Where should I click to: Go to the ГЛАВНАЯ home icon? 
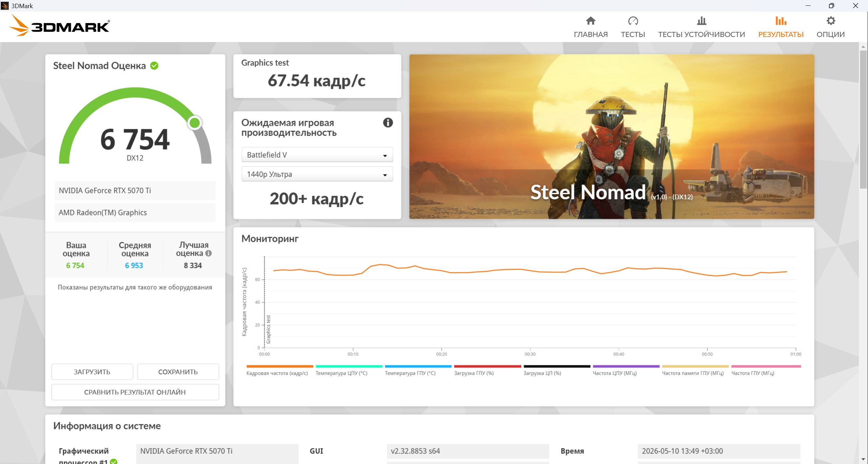click(x=590, y=21)
